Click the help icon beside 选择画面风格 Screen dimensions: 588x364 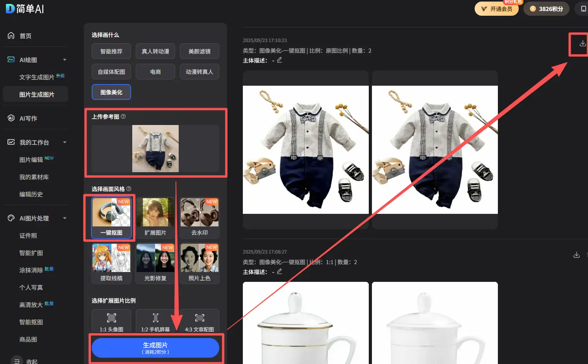(129, 189)
